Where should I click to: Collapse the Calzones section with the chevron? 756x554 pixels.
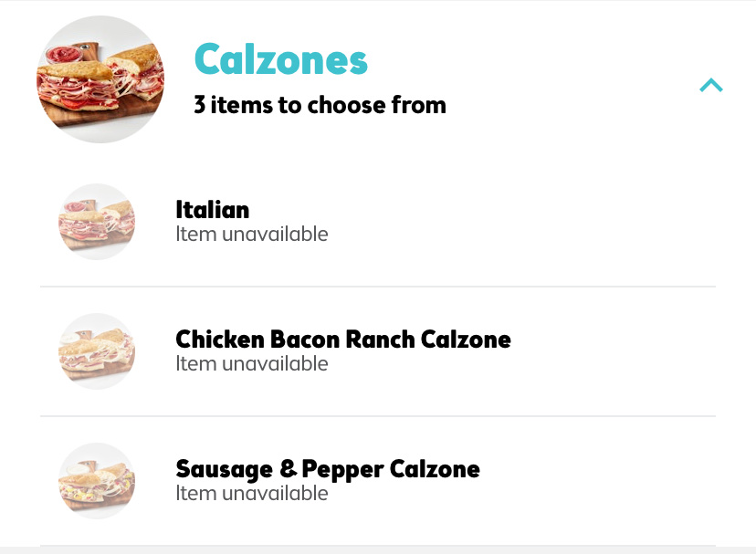710,86
